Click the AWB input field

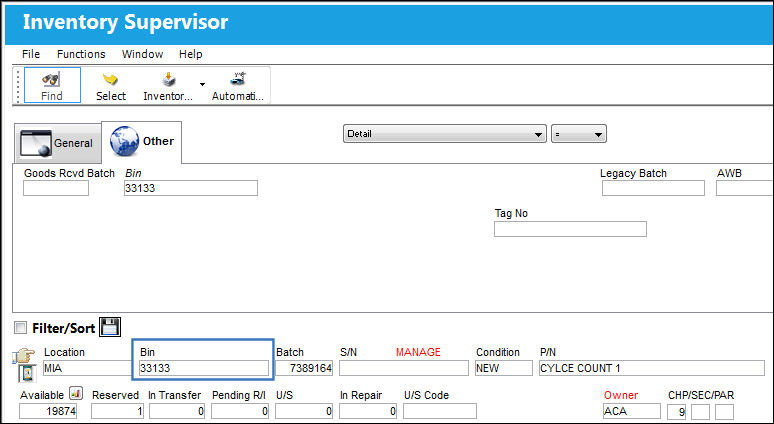745,188
